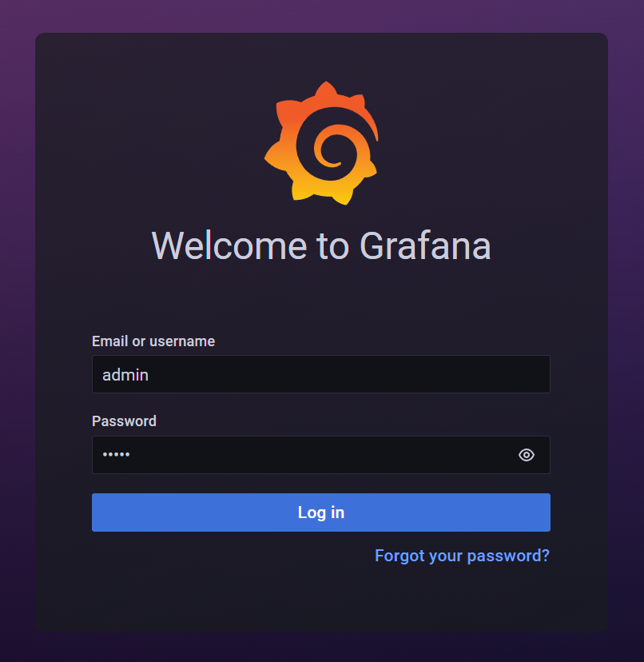The image size is (644, 662).
Task: Click the dark login card below the Forgot link
Action: (x=320, y=600)
